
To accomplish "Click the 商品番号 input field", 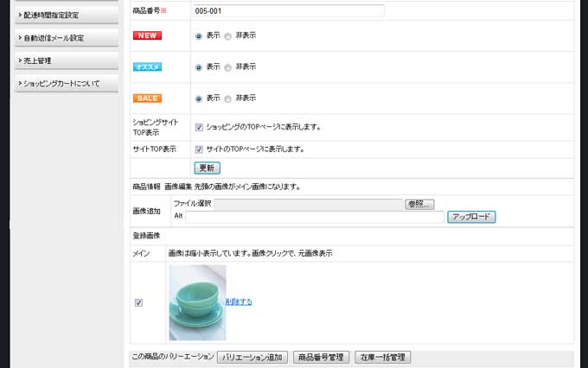I will (289, 11).
